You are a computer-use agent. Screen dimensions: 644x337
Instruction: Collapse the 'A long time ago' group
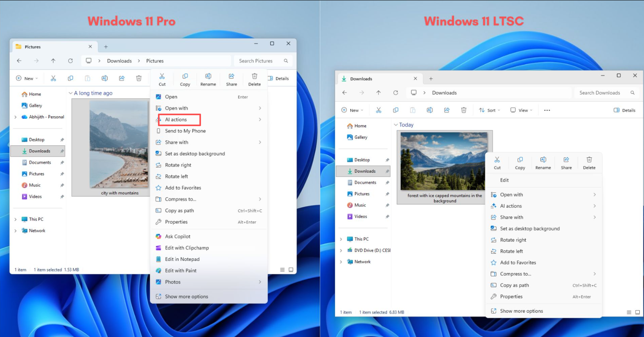point(71,93)
